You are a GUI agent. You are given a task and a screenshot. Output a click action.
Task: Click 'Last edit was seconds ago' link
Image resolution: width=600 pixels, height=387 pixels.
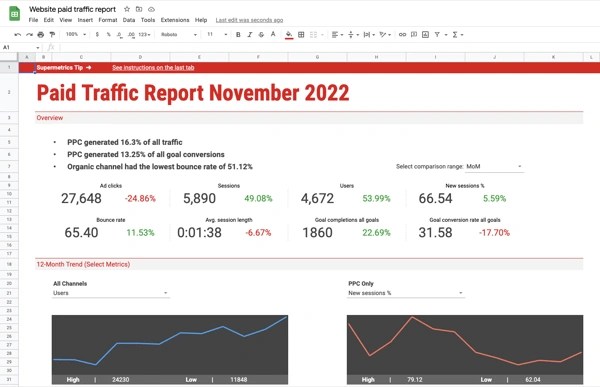tap(249, 20)
